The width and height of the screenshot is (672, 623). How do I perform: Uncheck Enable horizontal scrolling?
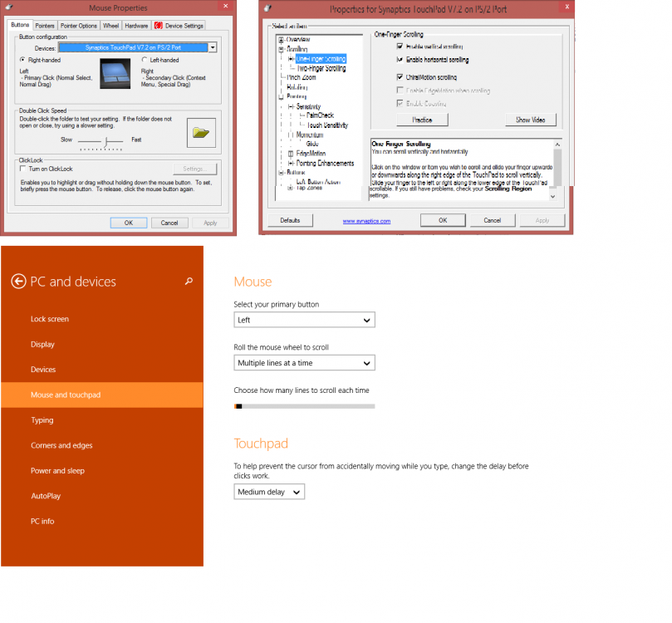pyautogui.click(x=400, y=60)
